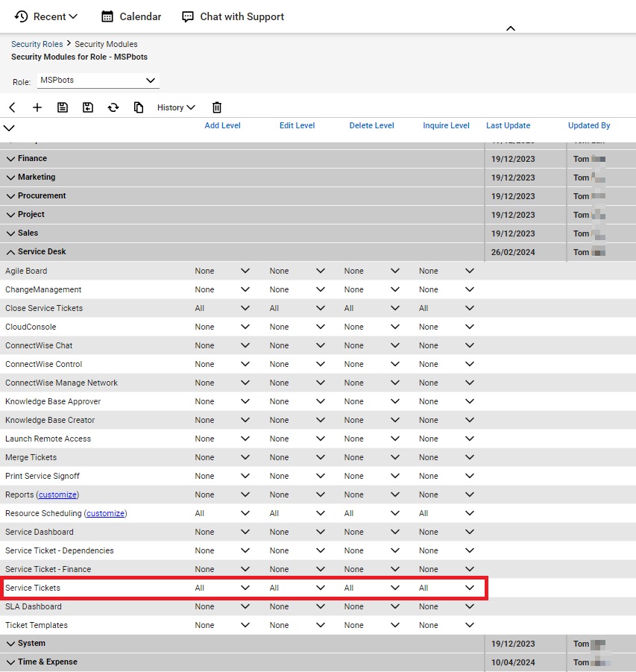This screenshot has width=636, height=672.
Task: Click the trash can Delete icon
Action: [217, 107]
